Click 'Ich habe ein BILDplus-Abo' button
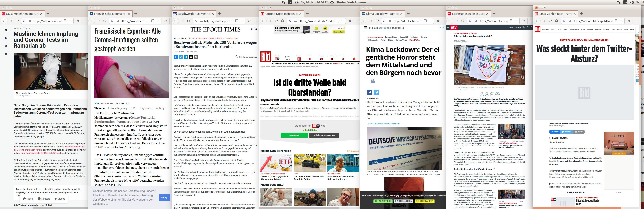 [x=324, y=135]
